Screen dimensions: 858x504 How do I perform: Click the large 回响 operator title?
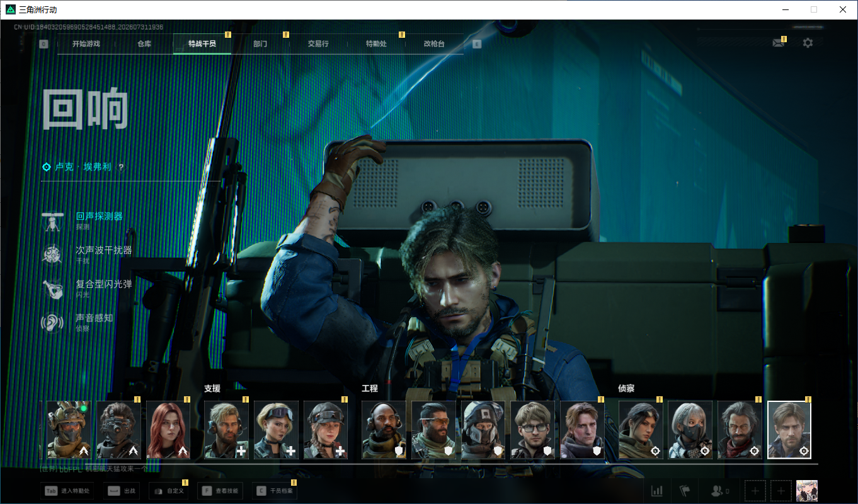pyautogui.click(x=85, y=109)
